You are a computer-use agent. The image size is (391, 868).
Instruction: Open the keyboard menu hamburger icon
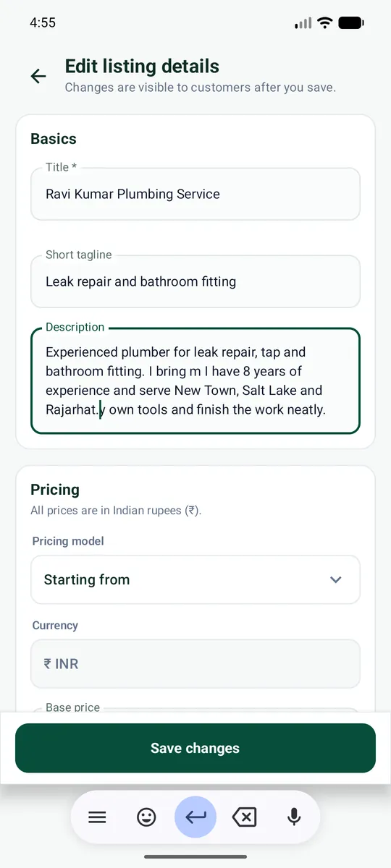click(97, 817)
